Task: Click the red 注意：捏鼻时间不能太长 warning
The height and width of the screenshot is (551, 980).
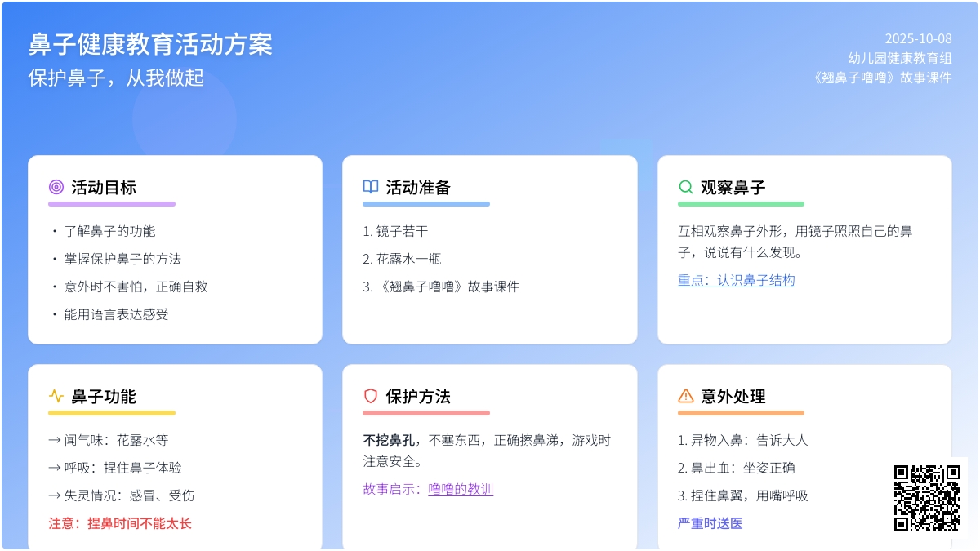Action: coord(120,523)
